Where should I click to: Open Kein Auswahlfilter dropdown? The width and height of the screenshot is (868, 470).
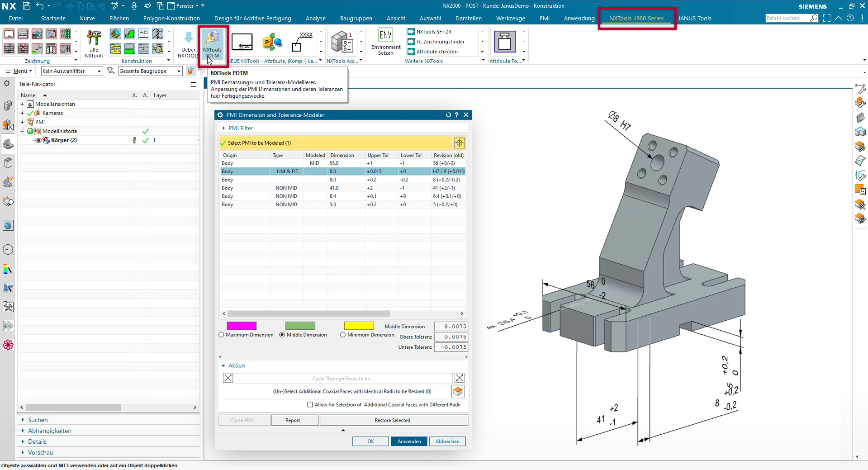pyautogui.click(x=72, y=71)
